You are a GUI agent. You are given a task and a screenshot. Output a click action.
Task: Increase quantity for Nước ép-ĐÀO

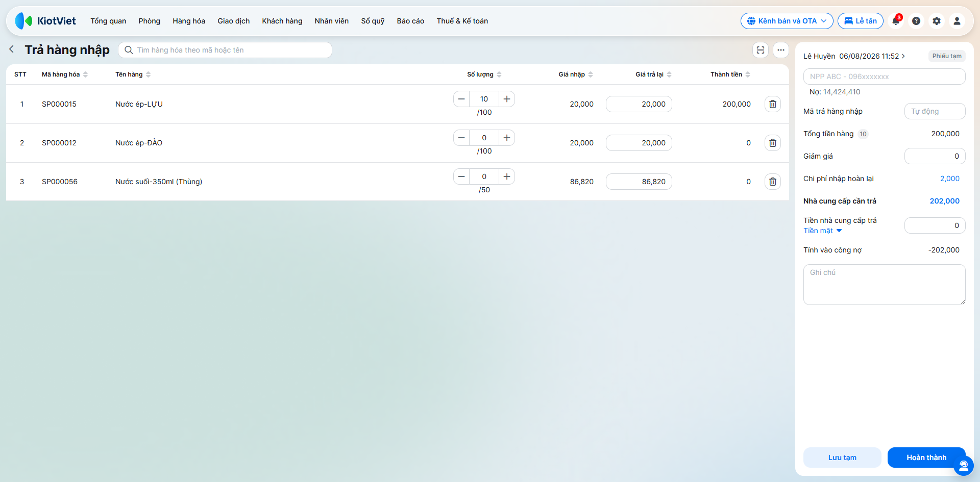(507, 138)
